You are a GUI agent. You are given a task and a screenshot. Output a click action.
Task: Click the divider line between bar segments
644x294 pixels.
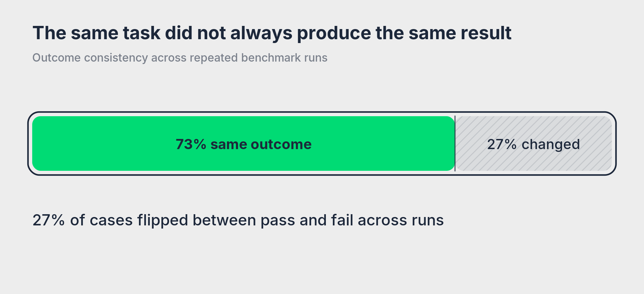(x=455, y=143)
